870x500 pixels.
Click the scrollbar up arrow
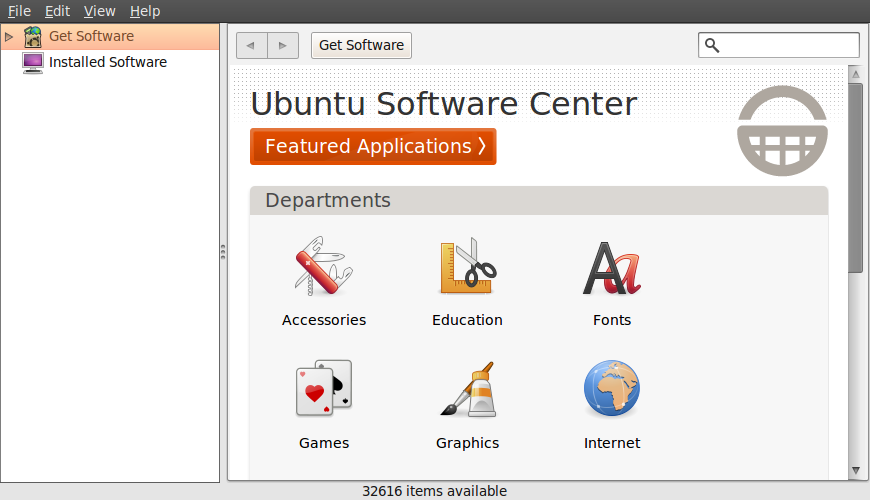coord(855,74)
